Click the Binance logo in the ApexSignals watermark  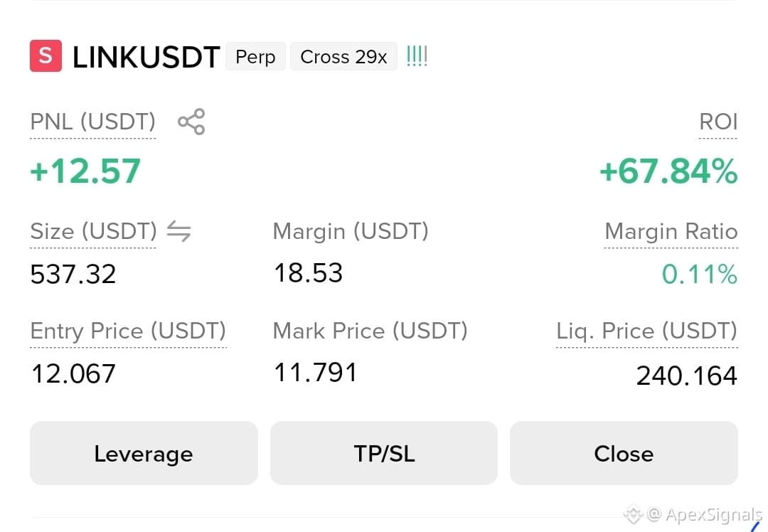634,514
